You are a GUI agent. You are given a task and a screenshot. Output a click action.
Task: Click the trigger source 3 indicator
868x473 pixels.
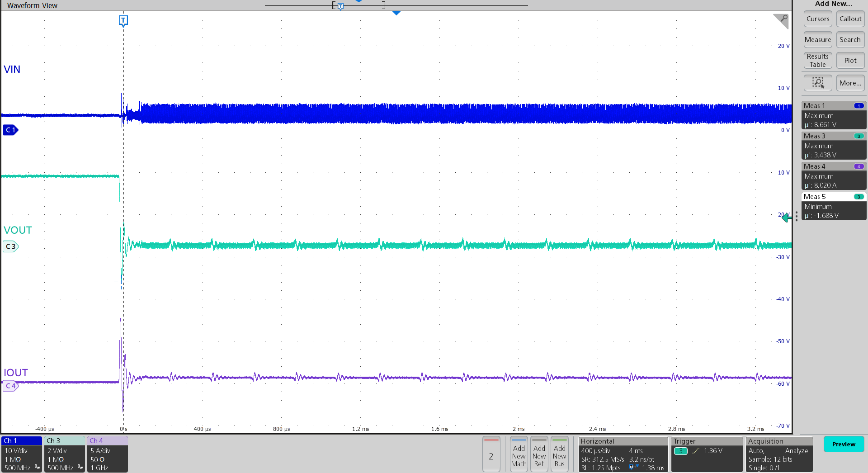(680, 451)
